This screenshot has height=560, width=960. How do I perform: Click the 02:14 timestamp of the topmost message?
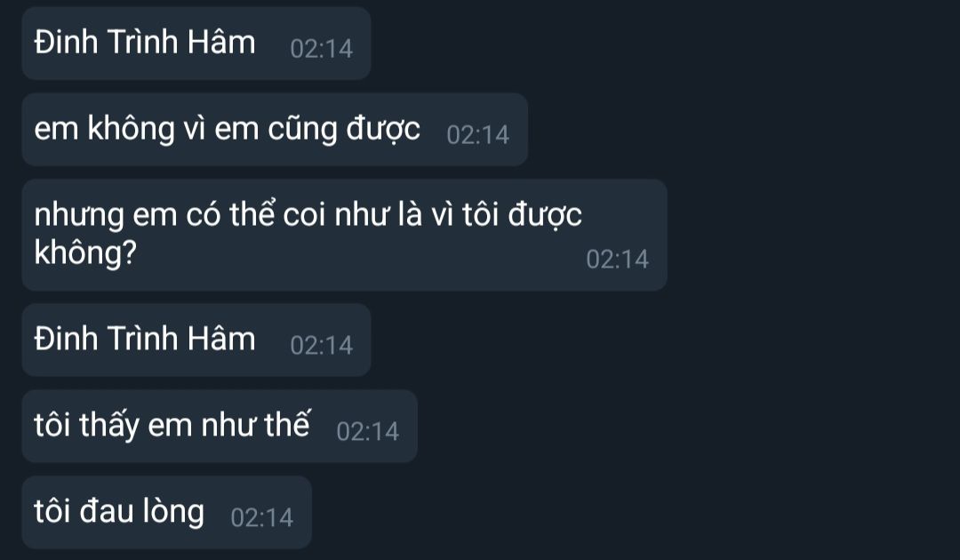(322, 49)
